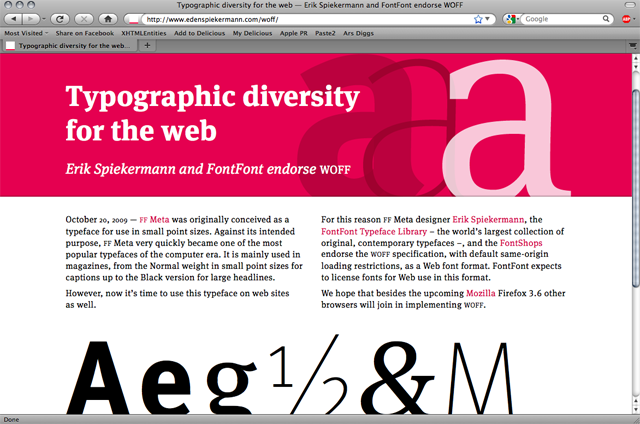Click the window toolbar toggle pill button
The width and height of the screenshot is (640, 424).
[631, 5]
